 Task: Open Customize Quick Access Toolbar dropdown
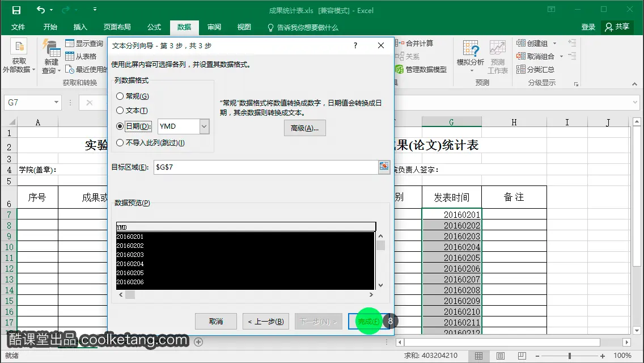click(95, 9)
